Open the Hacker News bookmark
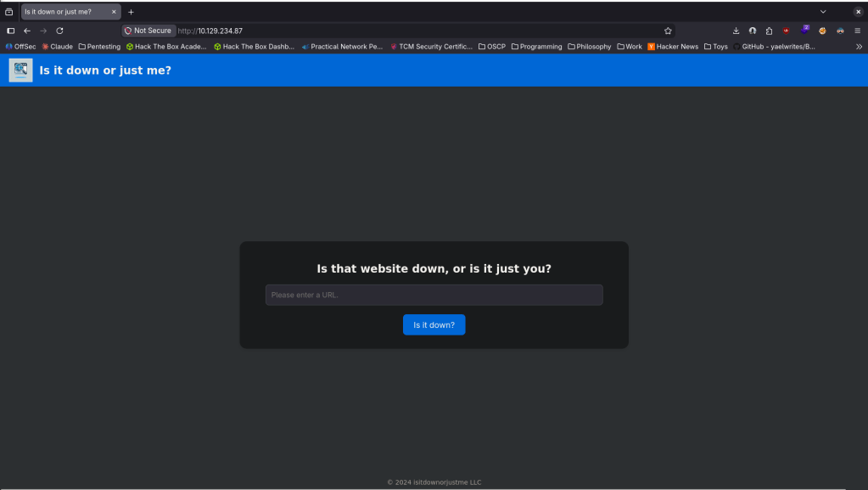The image size is (868, 490). point(673,47)
